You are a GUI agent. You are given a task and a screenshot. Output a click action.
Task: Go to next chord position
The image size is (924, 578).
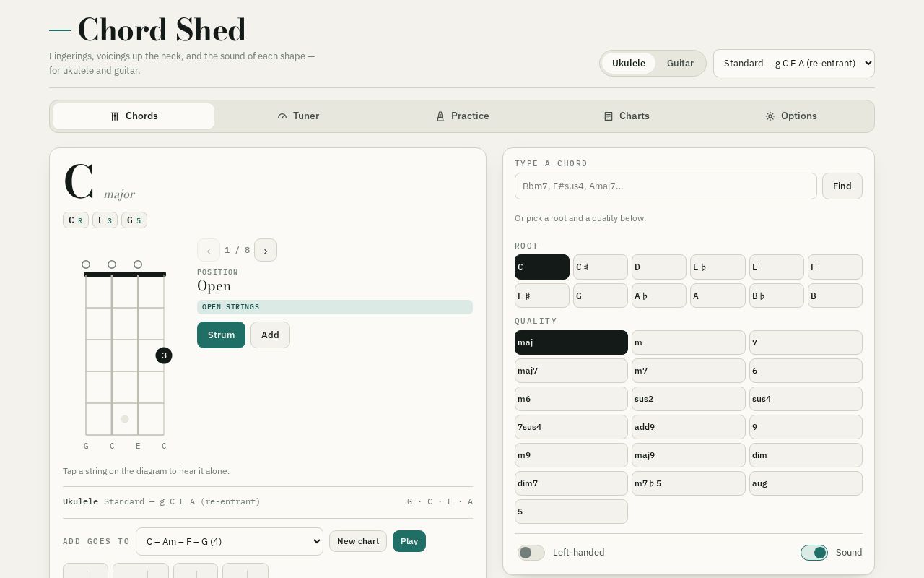coord(266,250)
